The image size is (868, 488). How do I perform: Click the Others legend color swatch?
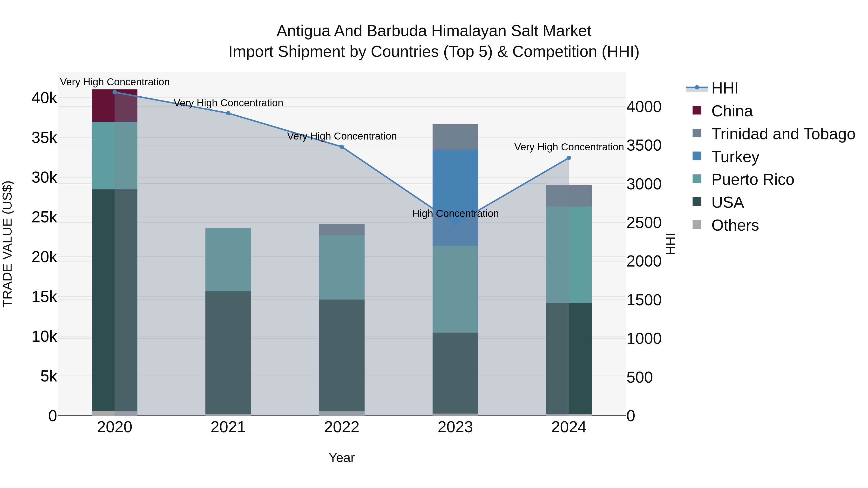coord(697,225)
